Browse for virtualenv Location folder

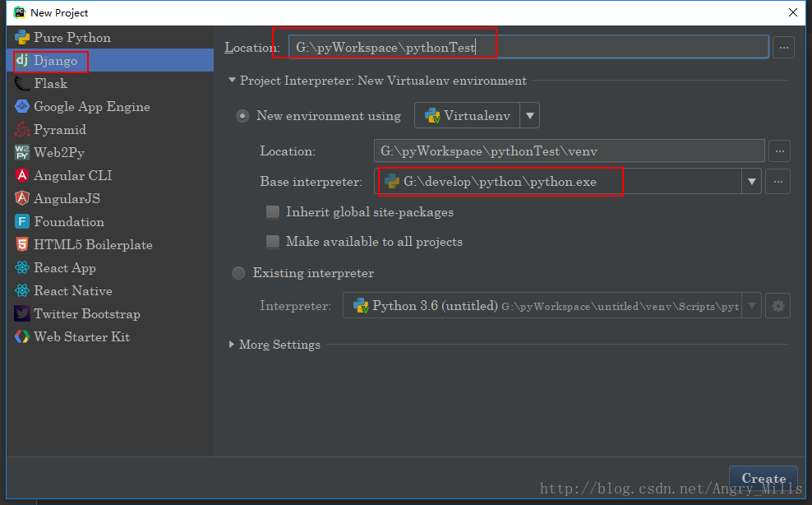pyautogui.click(x=779, y=151)
